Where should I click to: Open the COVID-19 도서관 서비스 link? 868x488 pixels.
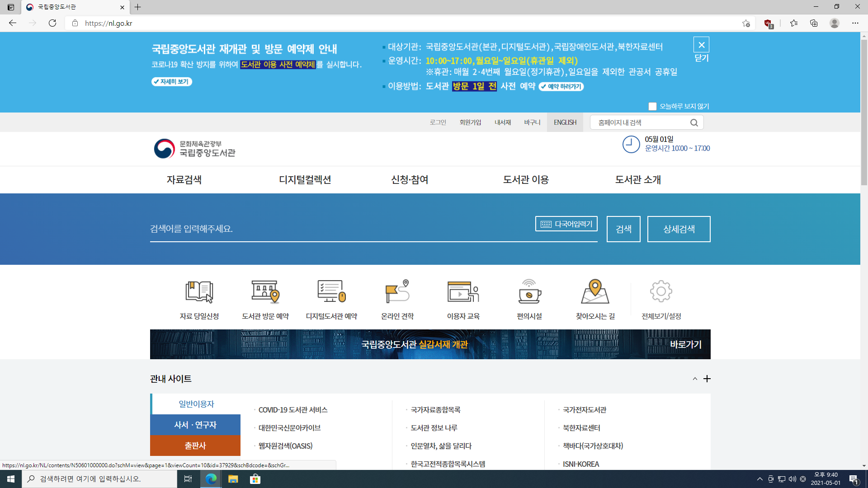click(x=293, y=410)
